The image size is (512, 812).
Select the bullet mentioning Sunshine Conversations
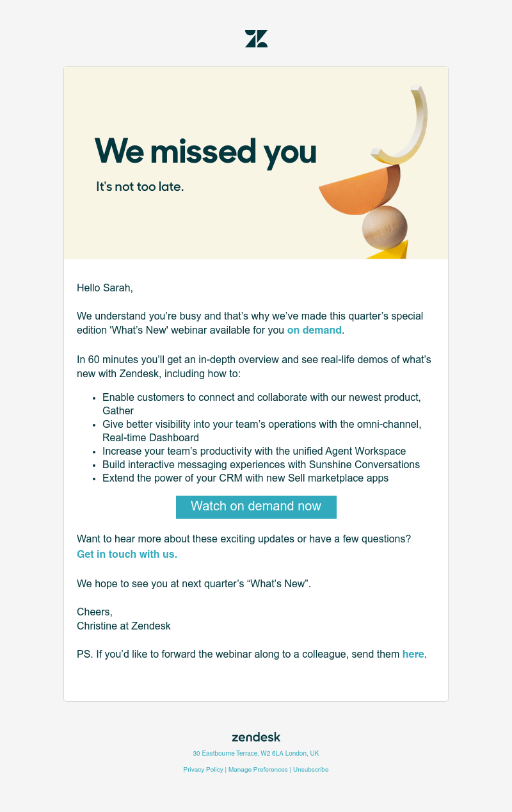(261, 464)
